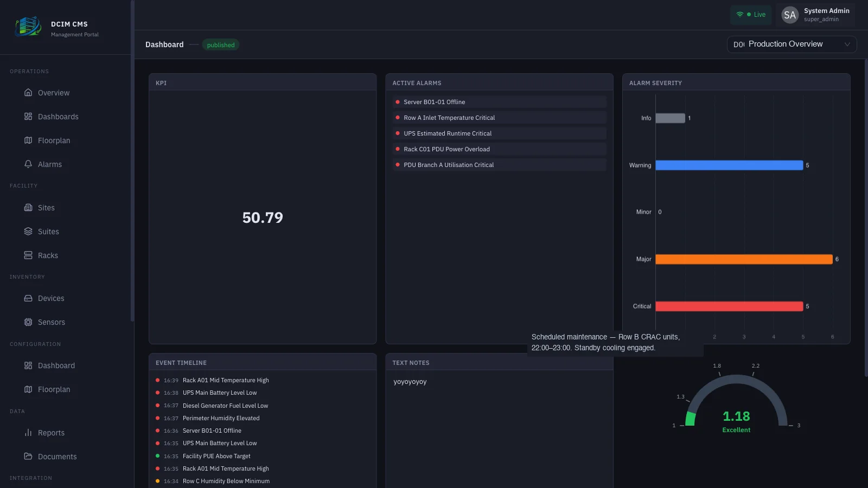Click the Excellent gauge label
The image size is (868, 488).
736,430
